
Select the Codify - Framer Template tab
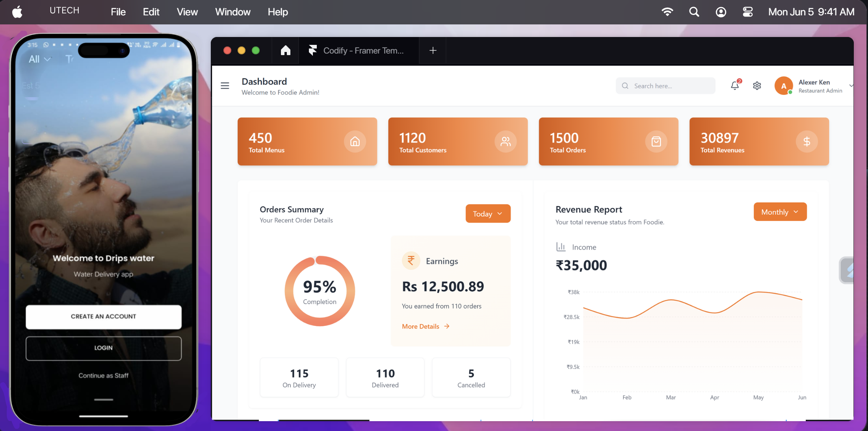[359, 50]
